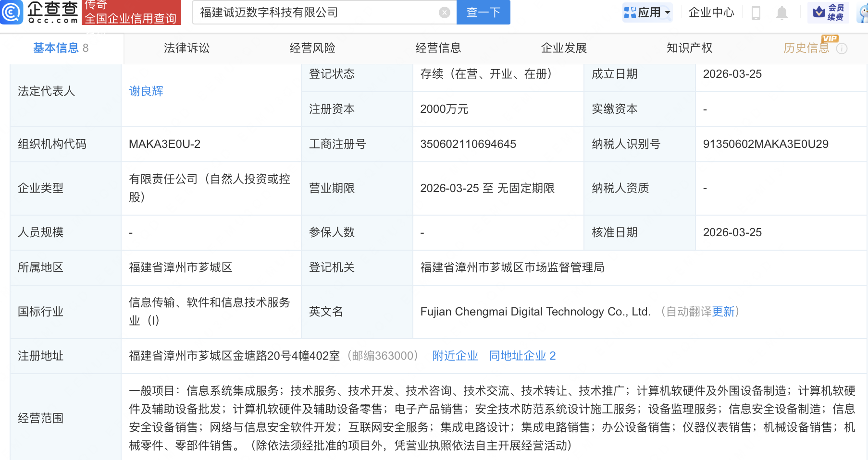View 同地址企业 2 same-address companies
868x460 pixels.
pos(521,356)
